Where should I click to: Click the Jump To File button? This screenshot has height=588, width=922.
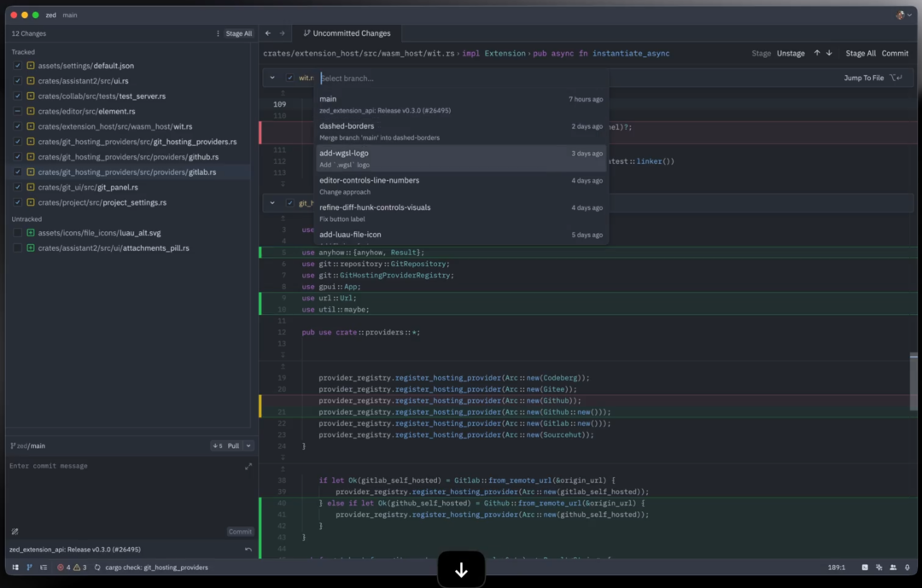tap(863, 78)
